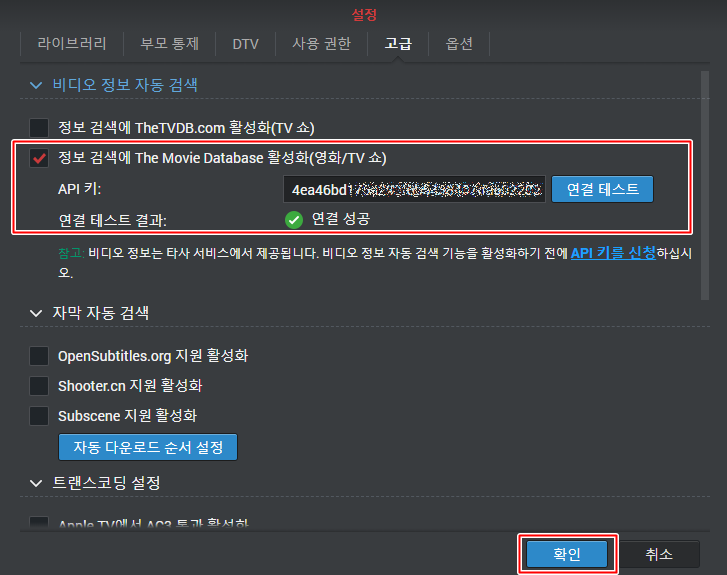This screenshot has width=727, height=575.
Task: Click the 연결 성공 result text
Action: 341,219
